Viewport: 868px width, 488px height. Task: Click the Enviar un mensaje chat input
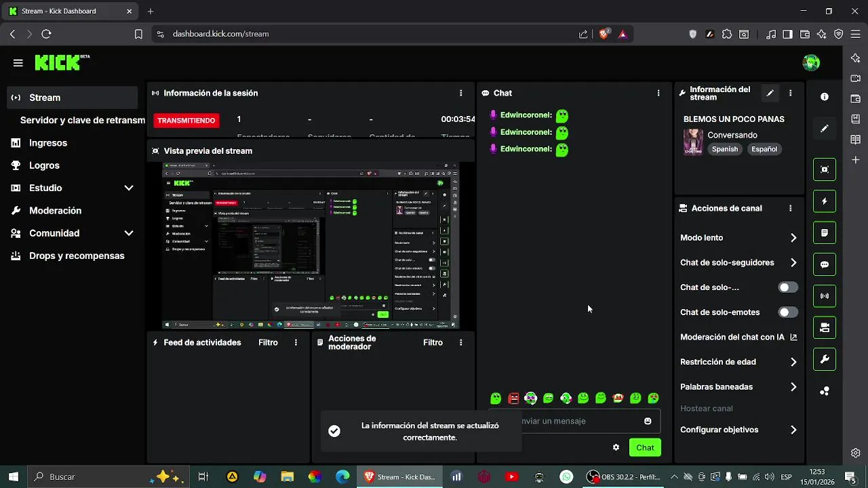pyautogui.click(x=573, y=421)
